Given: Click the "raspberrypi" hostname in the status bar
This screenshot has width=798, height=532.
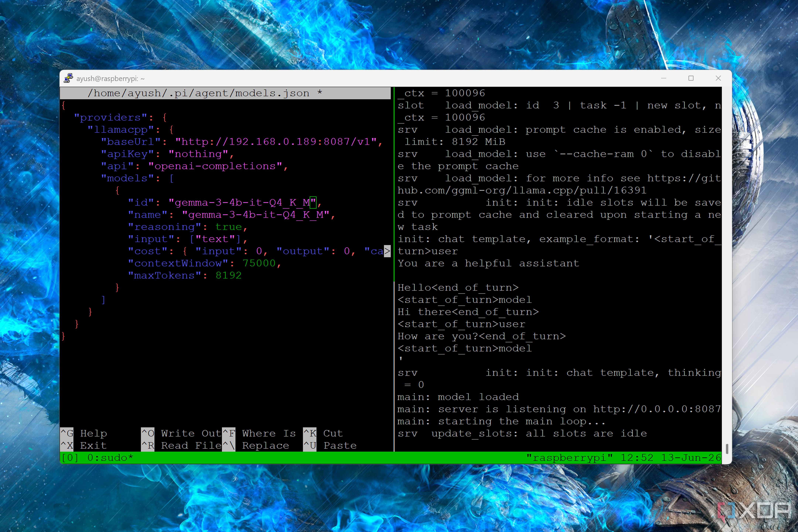Looking at the screenshot, I should tap(569, 458).
